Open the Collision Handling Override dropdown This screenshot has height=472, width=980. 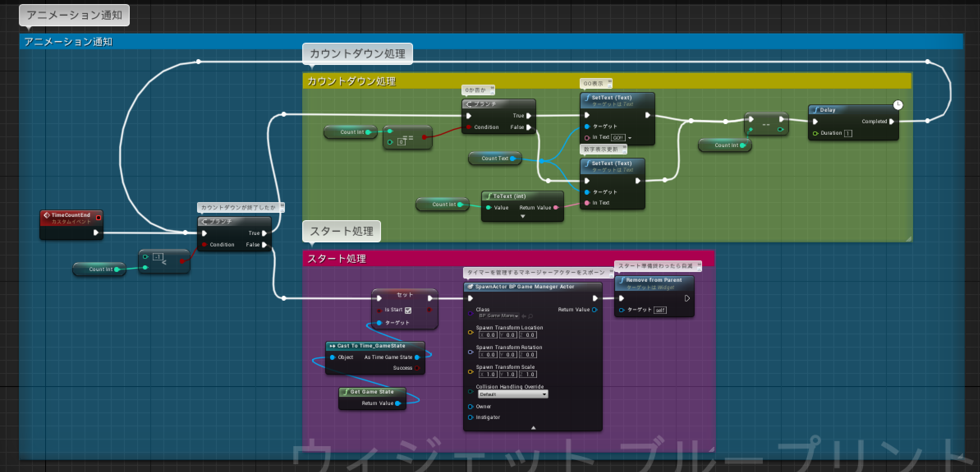click(513, 394)
